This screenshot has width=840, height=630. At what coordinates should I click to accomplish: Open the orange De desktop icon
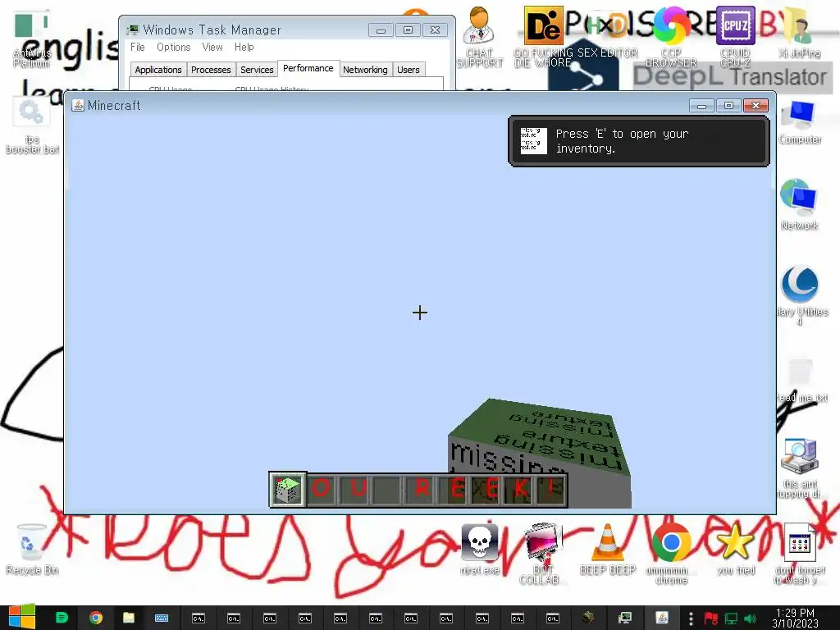tap(543, 25)
